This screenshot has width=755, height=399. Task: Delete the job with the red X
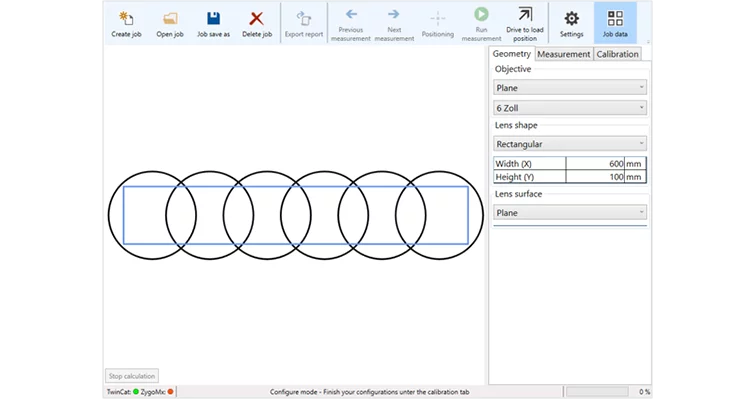coord(257,19)
